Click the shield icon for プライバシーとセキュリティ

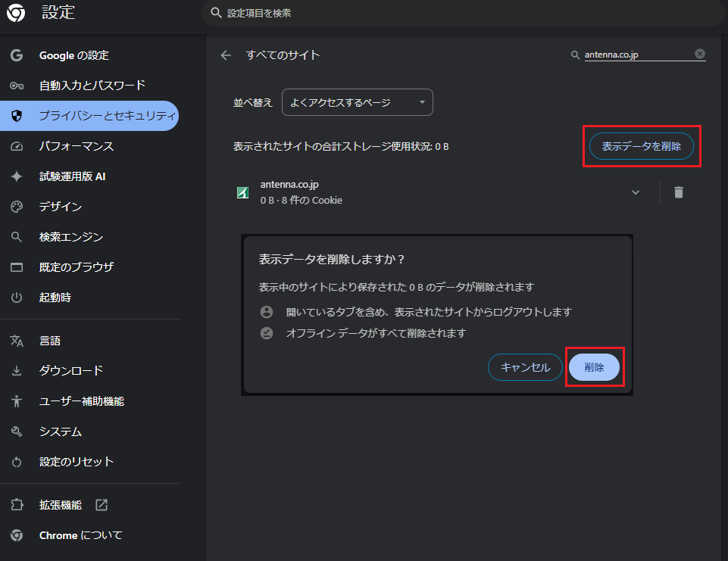coord(17,116)
